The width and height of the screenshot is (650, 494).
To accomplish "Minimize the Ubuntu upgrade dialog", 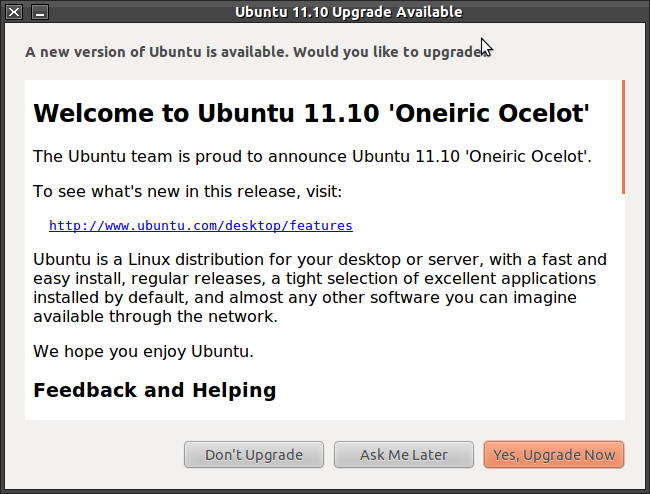I will click(x=40, y=12).
